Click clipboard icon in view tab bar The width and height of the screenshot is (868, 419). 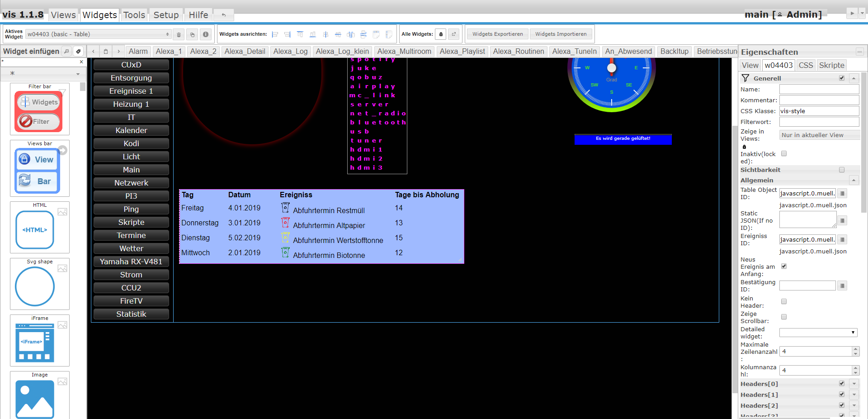coord(106,52)
